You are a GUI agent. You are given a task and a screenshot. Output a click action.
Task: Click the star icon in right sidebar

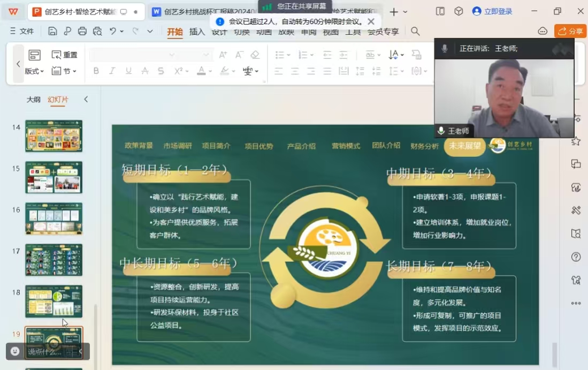click(x=576, y=141)
